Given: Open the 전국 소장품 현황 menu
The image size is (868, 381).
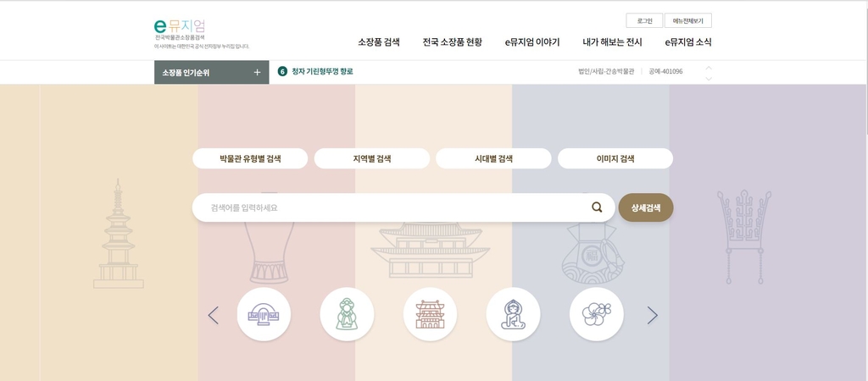Looking at the screenshot, I should 452,41.
